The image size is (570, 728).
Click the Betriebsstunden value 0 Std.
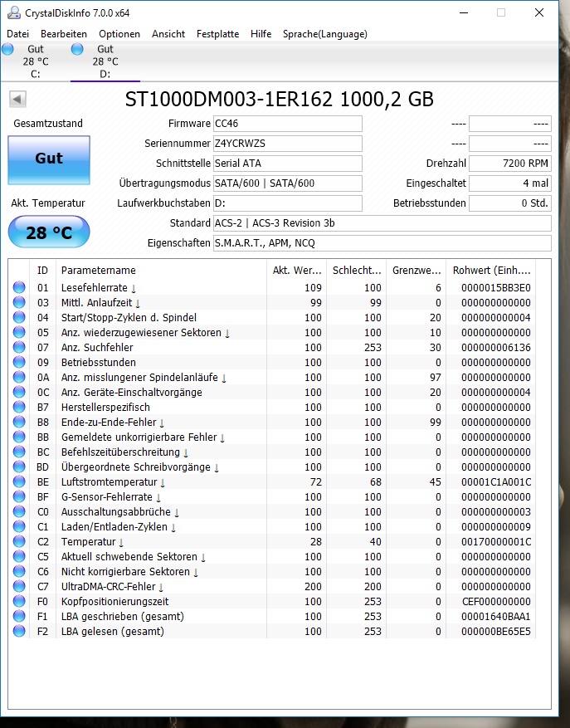pyautogui.click(x=510, y=203)
